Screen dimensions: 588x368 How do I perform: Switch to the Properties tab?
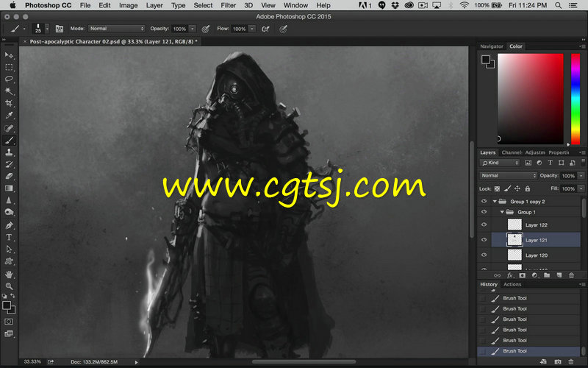coord(559,152)
